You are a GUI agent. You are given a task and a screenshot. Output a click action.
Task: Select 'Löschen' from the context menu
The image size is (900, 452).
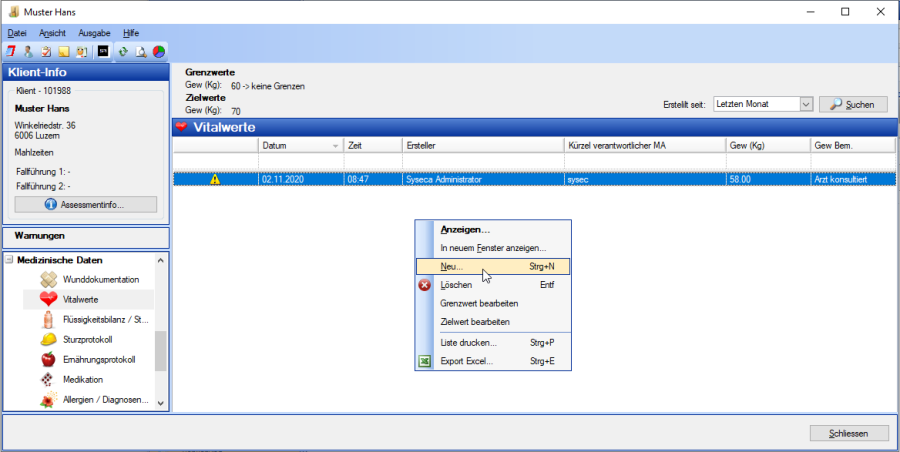point(456,285)
